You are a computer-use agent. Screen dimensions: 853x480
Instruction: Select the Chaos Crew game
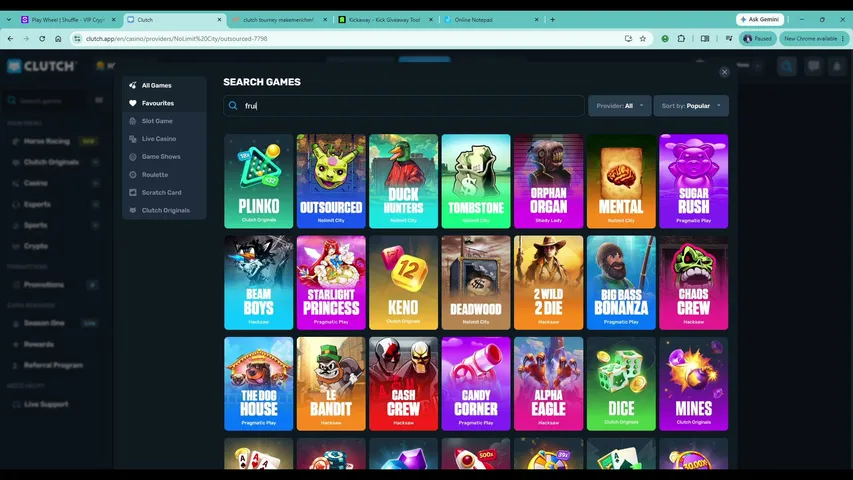pyautogui.click(x=694, y=282)
